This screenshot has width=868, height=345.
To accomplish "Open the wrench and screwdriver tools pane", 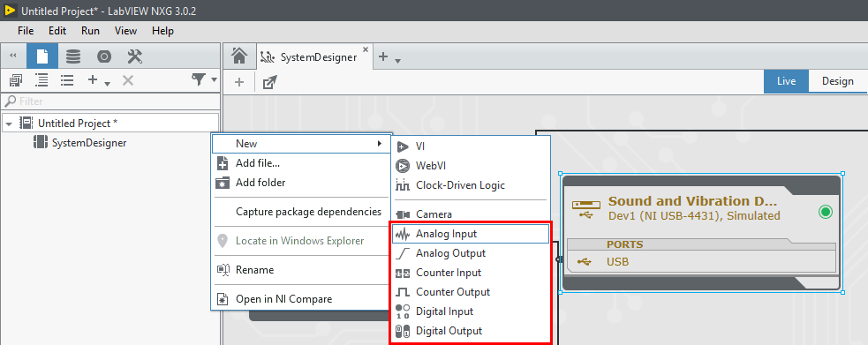I will [135, 56].
